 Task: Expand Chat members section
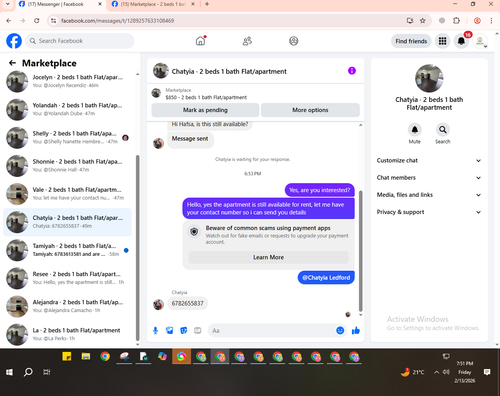coord(429,178)
